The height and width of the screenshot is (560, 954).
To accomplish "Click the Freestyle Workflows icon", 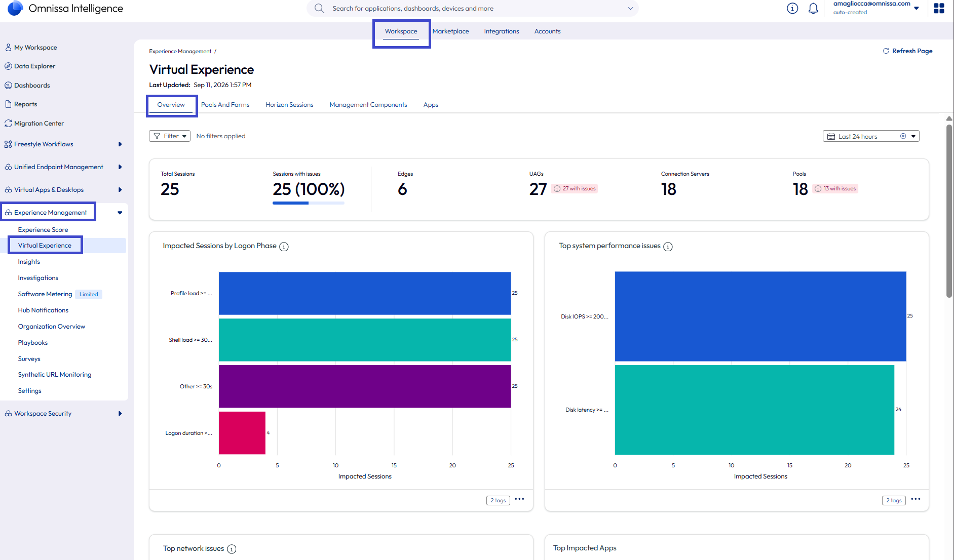I will click(8, 144).
